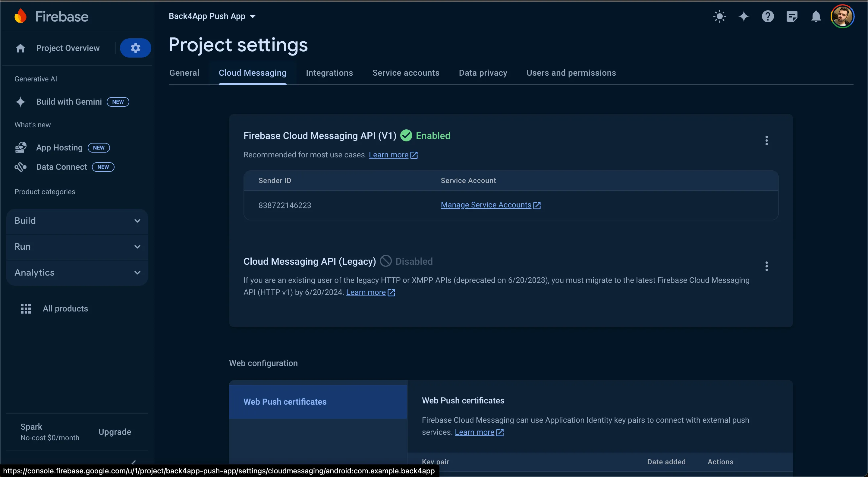
Task: Click the All products grid icon
Action: 26,308
